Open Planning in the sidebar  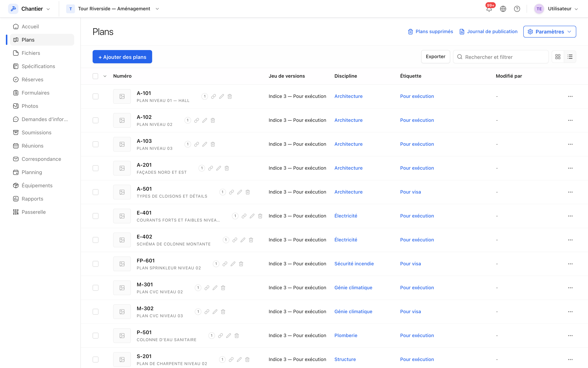[42, 172]
